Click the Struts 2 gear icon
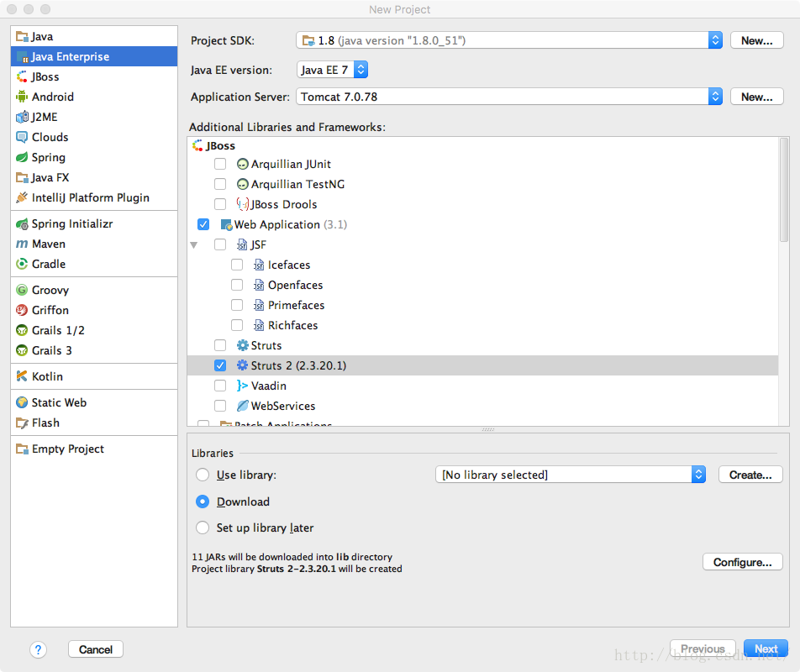Screen dimensions: 800x672 point(242,365)
